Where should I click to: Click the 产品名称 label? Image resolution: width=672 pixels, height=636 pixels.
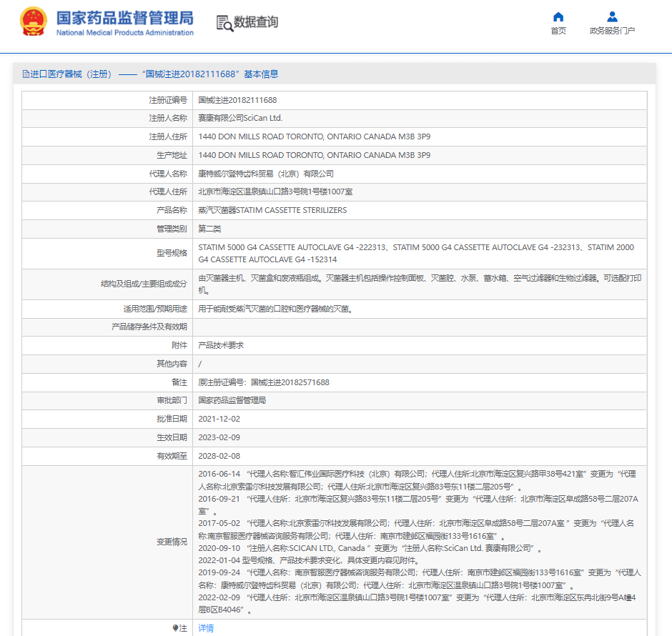172,210
